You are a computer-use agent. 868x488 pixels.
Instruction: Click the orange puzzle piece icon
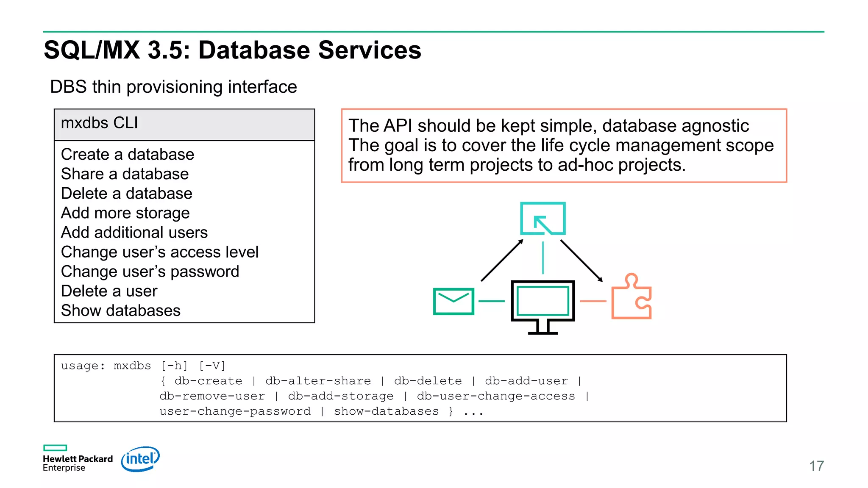632,296
